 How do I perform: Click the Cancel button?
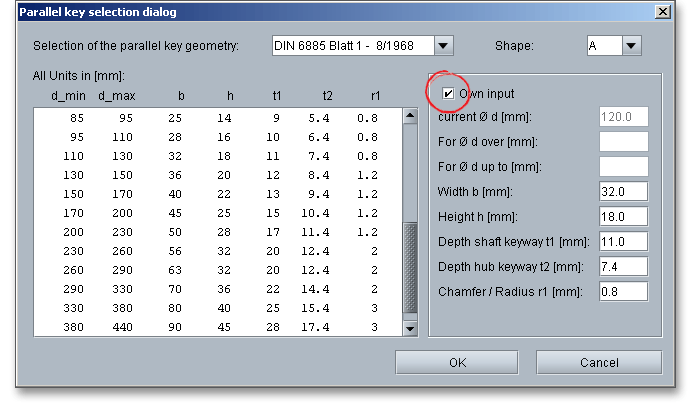[x=598, y=362]
